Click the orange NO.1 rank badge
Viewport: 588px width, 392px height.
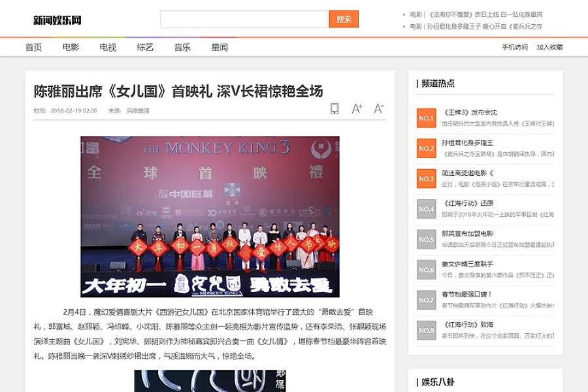click(x=427, y=118)
